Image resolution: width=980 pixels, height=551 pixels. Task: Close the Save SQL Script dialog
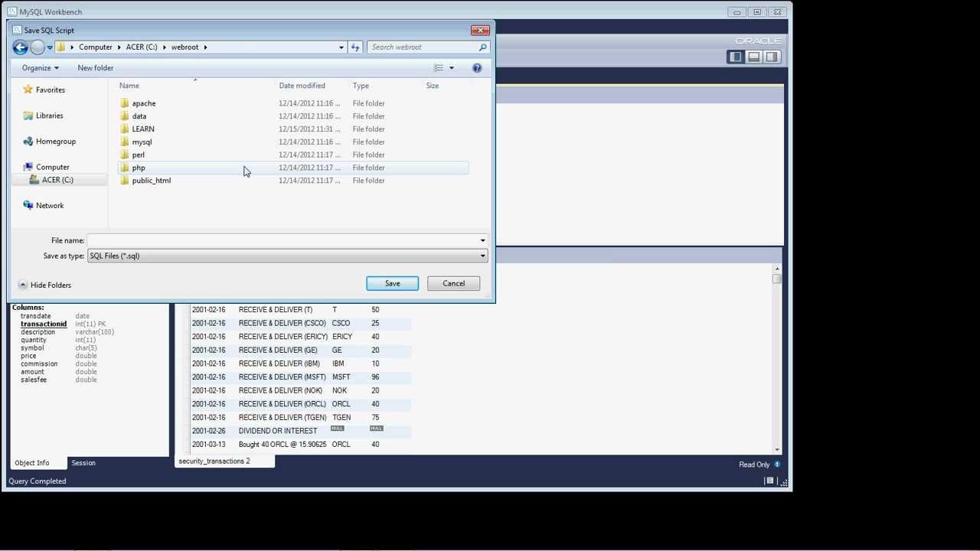pyautogui.click(x=480, y=31)
